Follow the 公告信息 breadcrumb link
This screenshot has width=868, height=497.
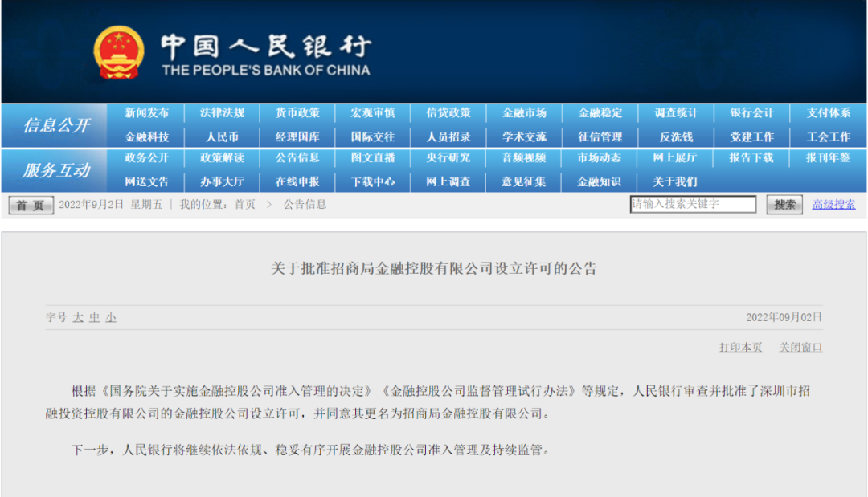point(305,205)
